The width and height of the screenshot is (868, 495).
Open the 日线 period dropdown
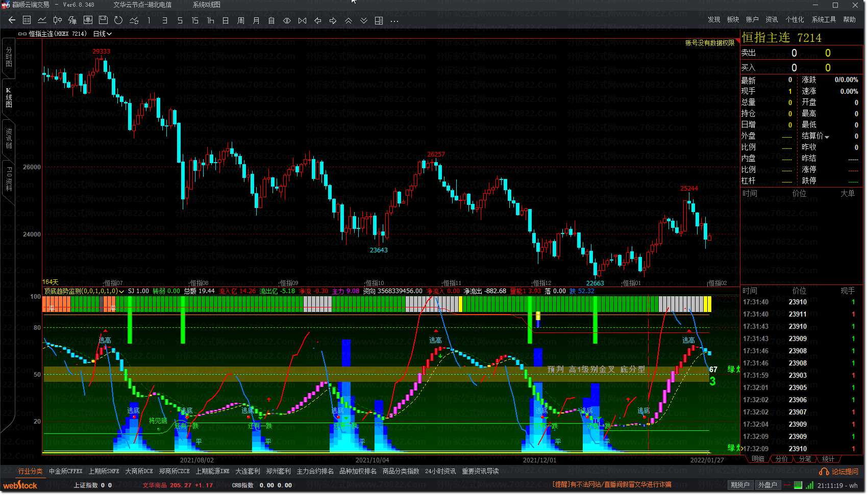[x=102, y=34]
